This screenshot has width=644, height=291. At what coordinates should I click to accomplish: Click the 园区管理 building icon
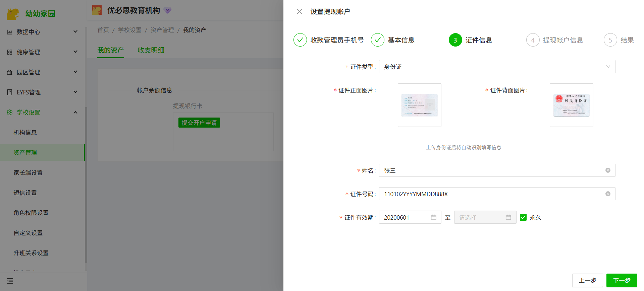[x=10, y=72]
